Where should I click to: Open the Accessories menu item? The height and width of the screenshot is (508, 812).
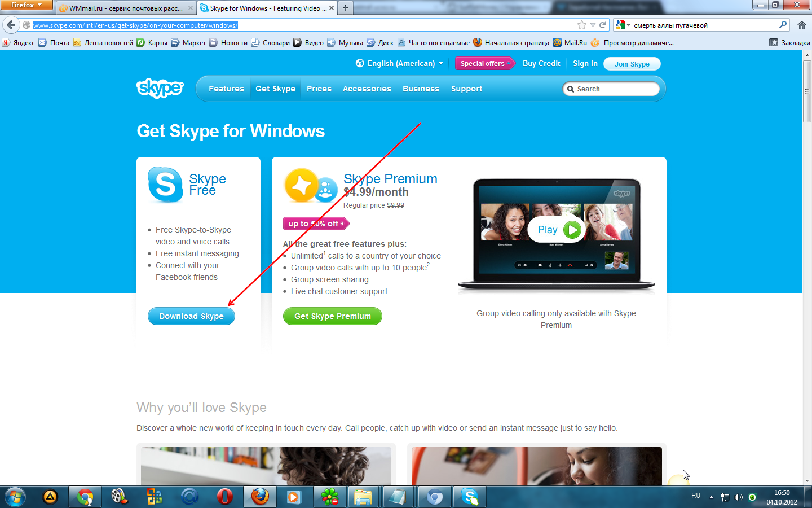367,89
